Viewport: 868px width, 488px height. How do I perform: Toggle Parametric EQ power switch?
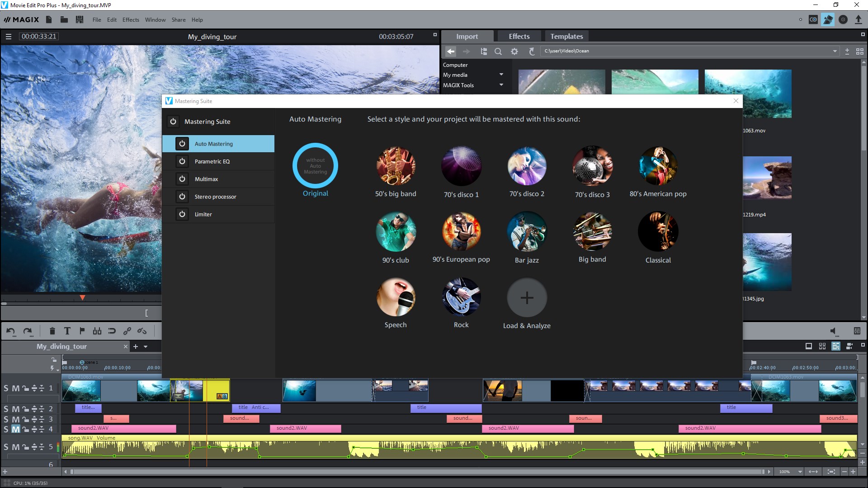point(182,161)
